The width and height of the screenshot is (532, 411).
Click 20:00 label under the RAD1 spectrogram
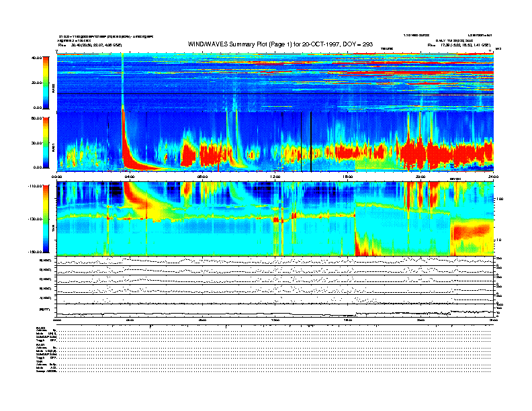click(420, 177)
